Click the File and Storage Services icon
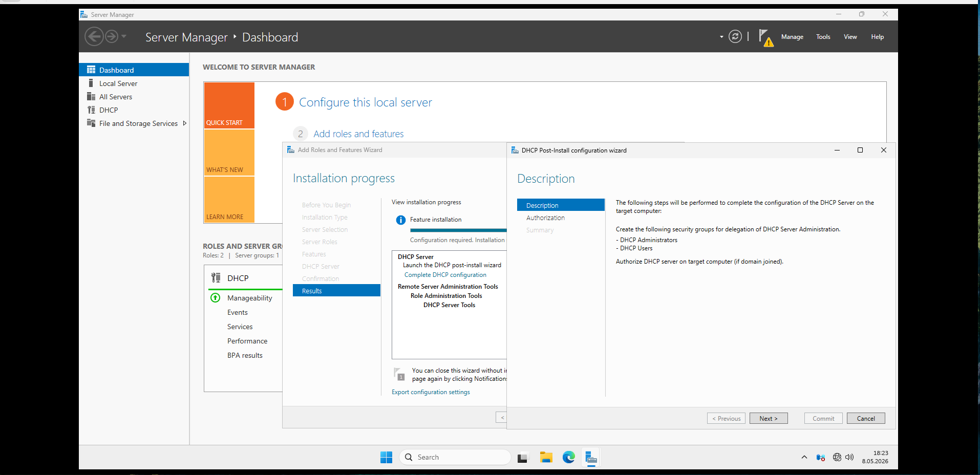Screen dimensions: 980x475 tap(91, 123)
